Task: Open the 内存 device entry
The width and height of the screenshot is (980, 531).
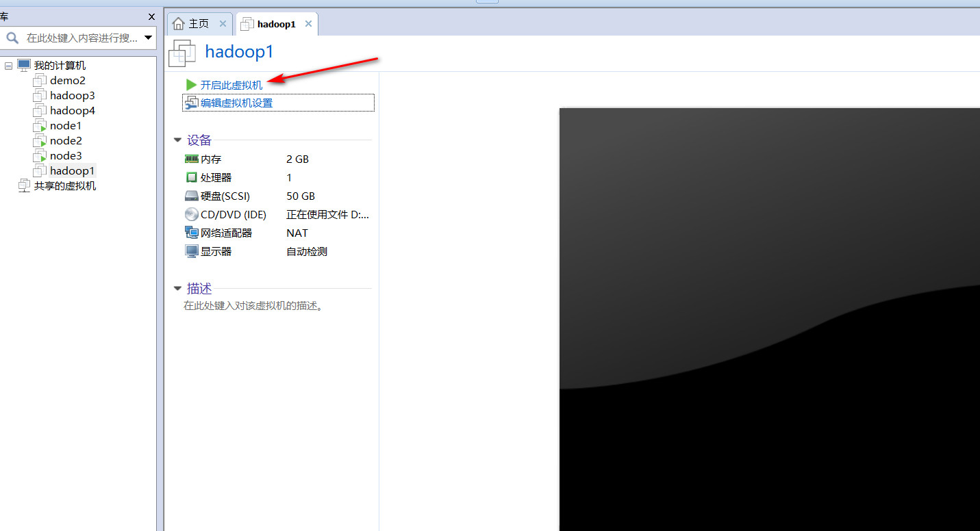Action: [x=211, y=159]
